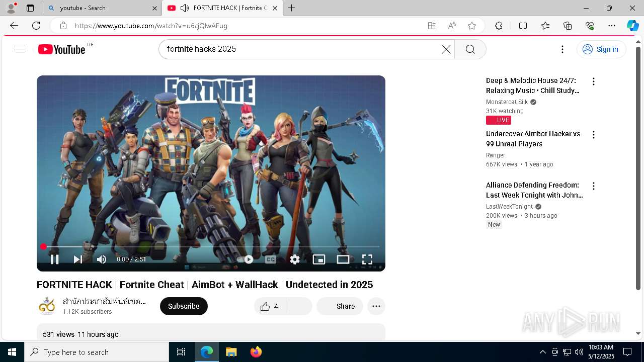Screen dimensions: 644x362
Task: Toggle closed captions CC button
Action: pos(271,259)
